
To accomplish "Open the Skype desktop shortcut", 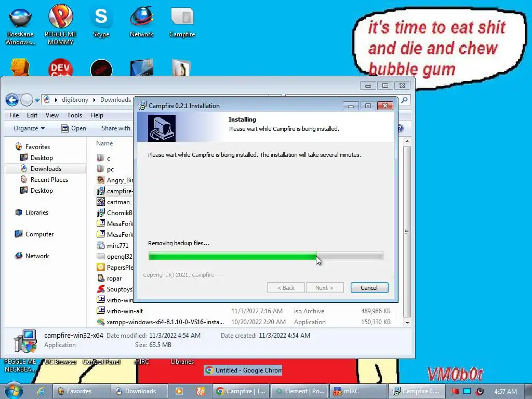I will 101,22.
